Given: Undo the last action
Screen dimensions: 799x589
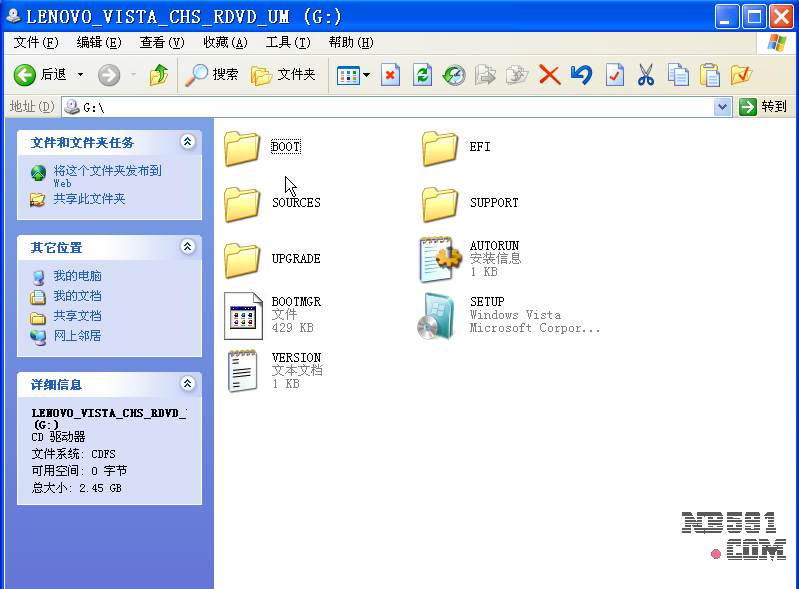Looking at the screenshot, I should coord(581,75).
